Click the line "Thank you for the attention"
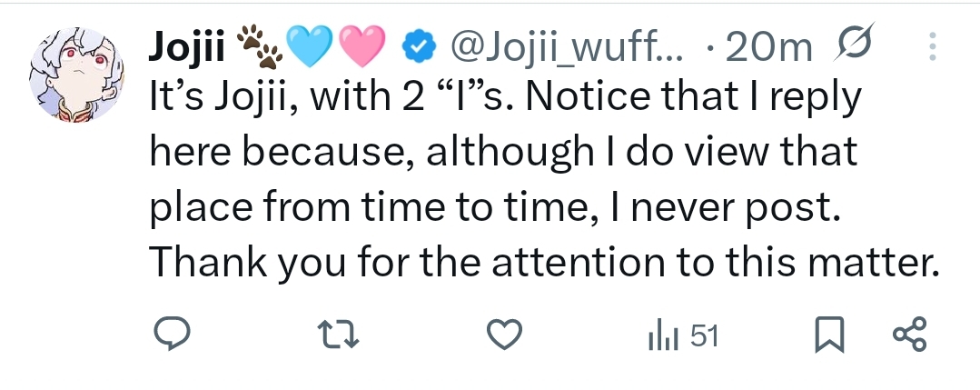Image resolution: width=980 pixels, height=390 pixels. [542, 262]
